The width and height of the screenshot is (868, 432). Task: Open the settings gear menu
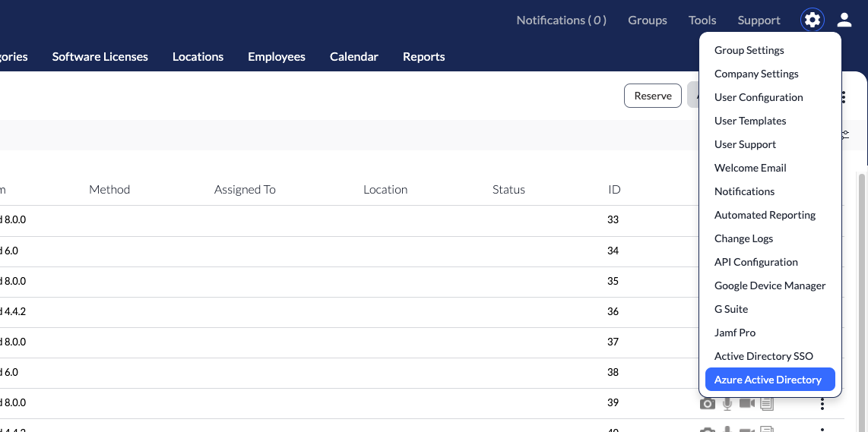click(812, 20)
